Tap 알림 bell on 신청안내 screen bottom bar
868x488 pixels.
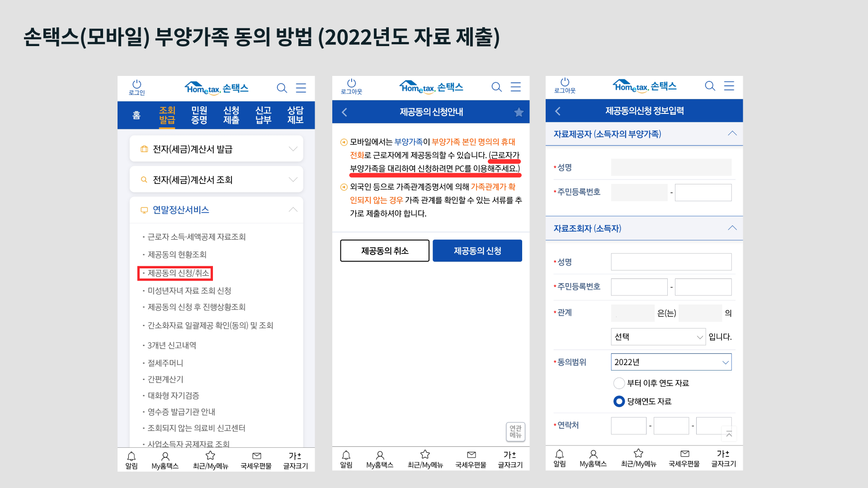tap(346, 459)
